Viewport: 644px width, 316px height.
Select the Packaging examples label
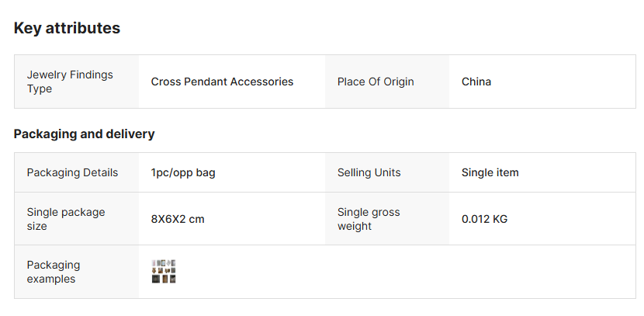[54, 272]
